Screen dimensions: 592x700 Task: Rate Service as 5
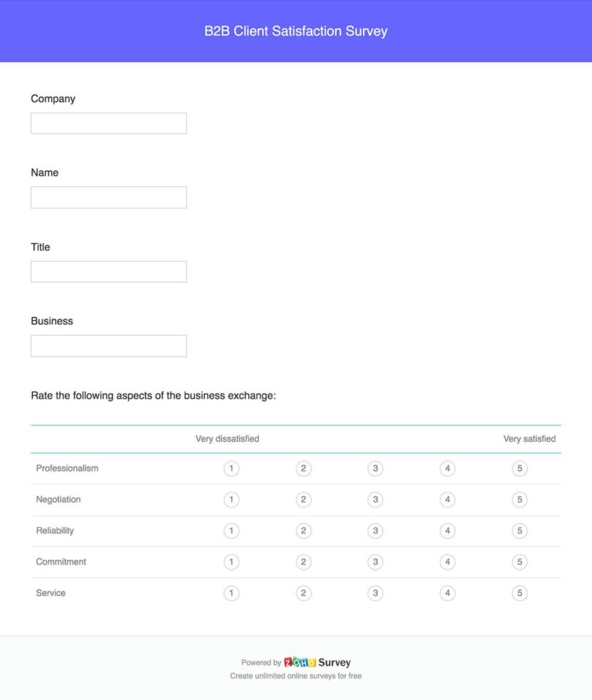click(x=519, y=592)
